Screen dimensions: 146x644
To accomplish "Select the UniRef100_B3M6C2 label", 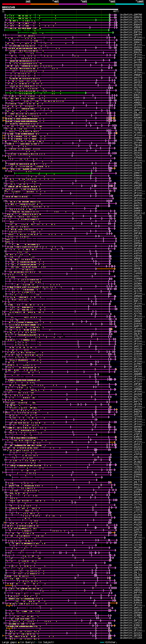I will pyautogui.click(x=131, y=625).
